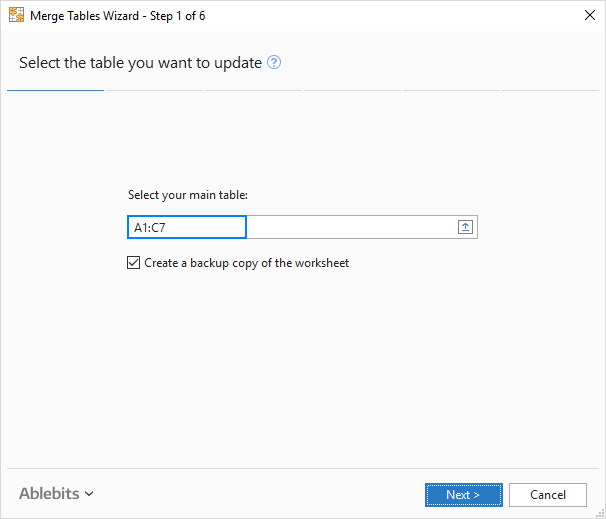
Task: Click the Merge Tables Wizard title bar icon
Action: [16, 16]
